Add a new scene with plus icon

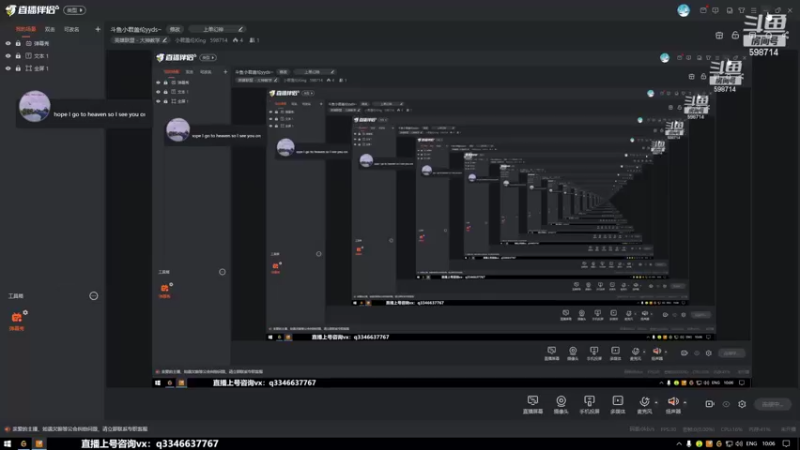pyautogui.click(x=97, y=29)
